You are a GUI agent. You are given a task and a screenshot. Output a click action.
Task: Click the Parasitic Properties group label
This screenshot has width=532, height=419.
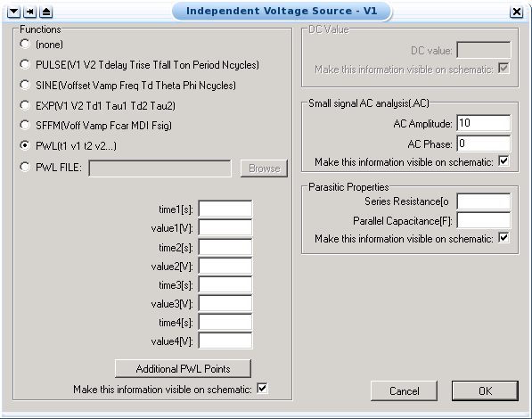(348, 187)
